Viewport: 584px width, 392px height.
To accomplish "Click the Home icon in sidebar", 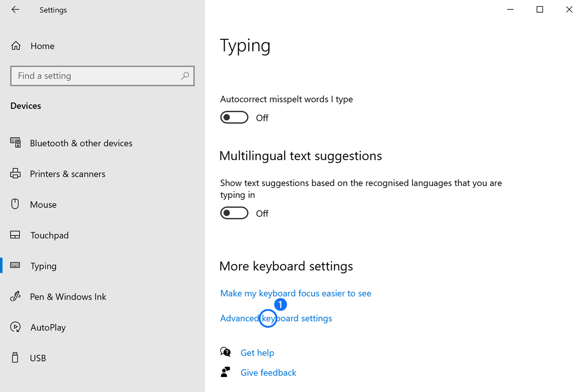I will point(16,46).
